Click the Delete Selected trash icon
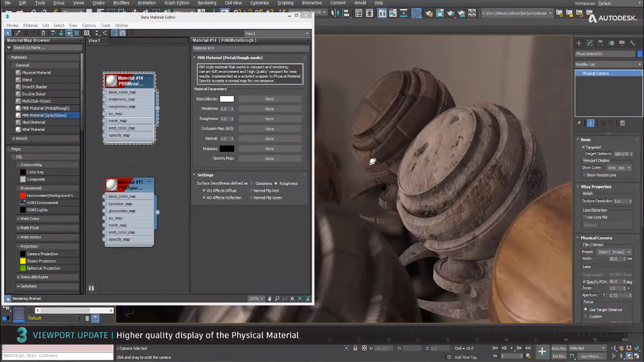The height and width of the screenshot is (362, 644). click(43, 33)
